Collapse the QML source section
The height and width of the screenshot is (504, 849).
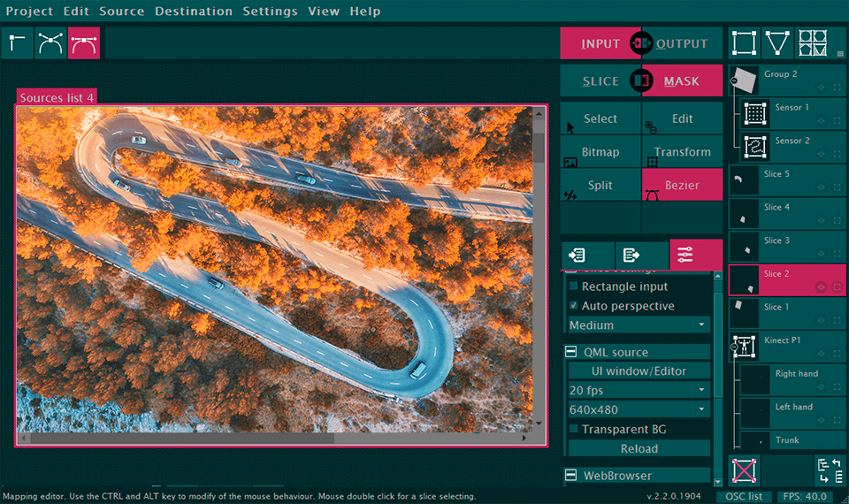[x=571, y=352]
